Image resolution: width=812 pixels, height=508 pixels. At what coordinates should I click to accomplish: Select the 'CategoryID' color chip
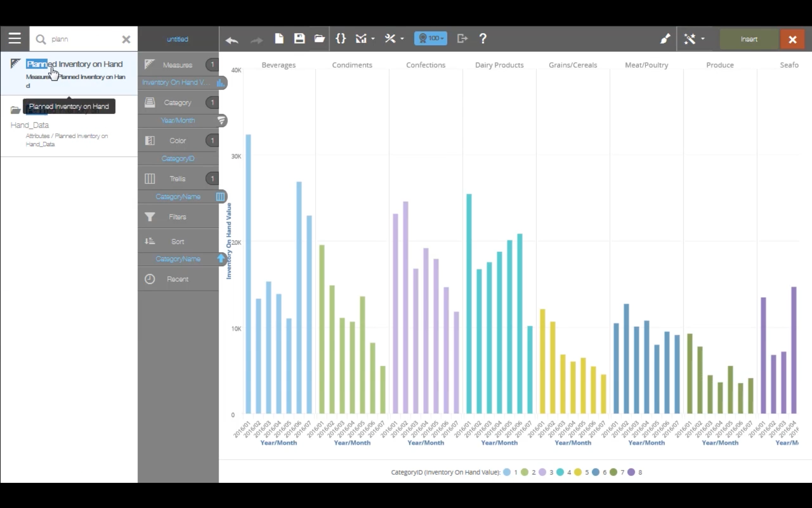[x=177, y=158]
